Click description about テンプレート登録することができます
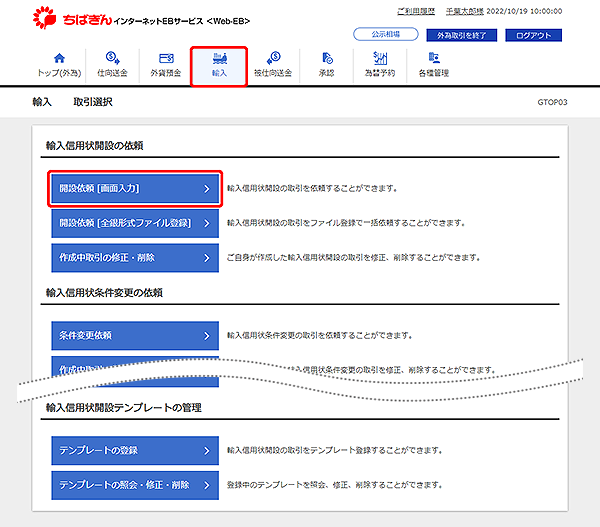The image size is (600, 527). pyautogui.click(x=335, y=450)
